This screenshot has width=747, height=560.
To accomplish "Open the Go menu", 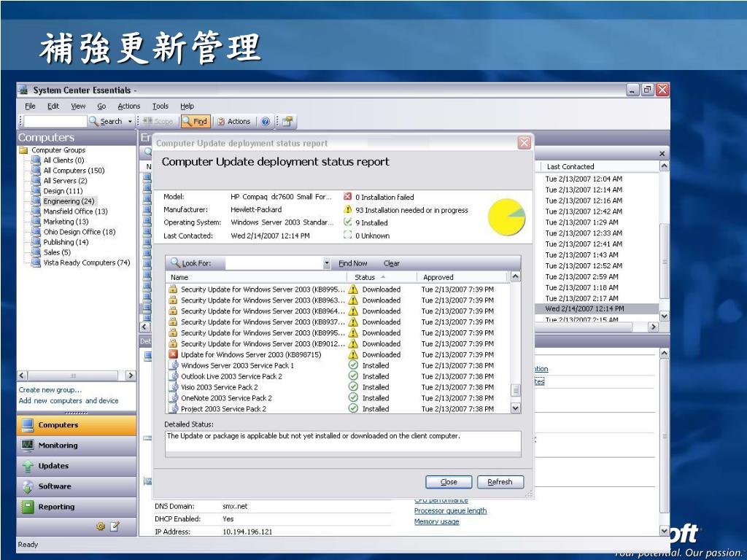I will [x=101, y=106].
